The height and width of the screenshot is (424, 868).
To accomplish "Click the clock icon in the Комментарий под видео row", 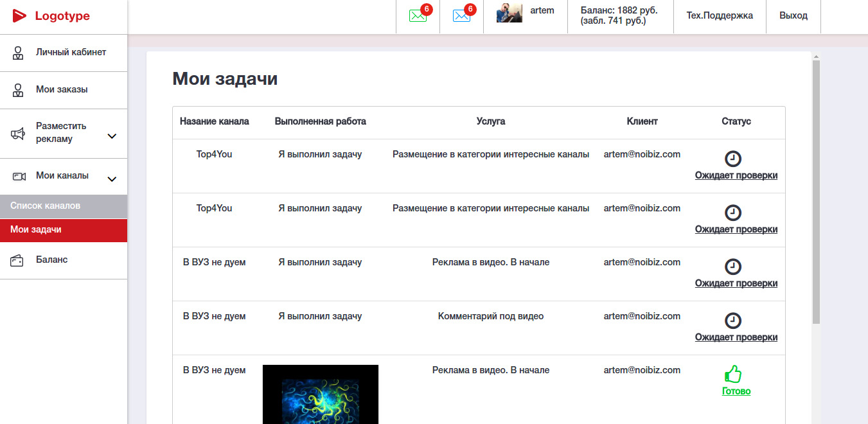I will pos(733,321).
